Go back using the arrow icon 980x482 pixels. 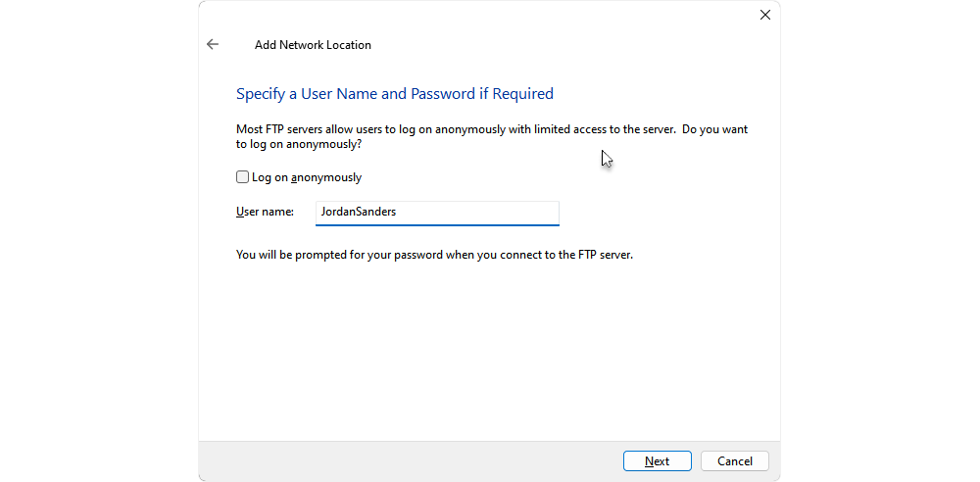tap(213, 44)
